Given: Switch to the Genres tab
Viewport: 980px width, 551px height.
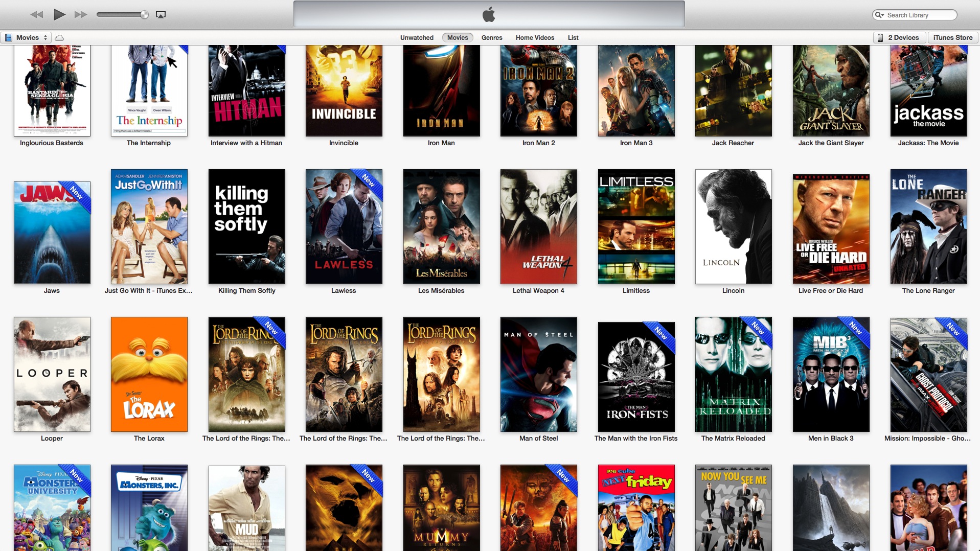Looking at the screenshot, I should coord(492,37).
